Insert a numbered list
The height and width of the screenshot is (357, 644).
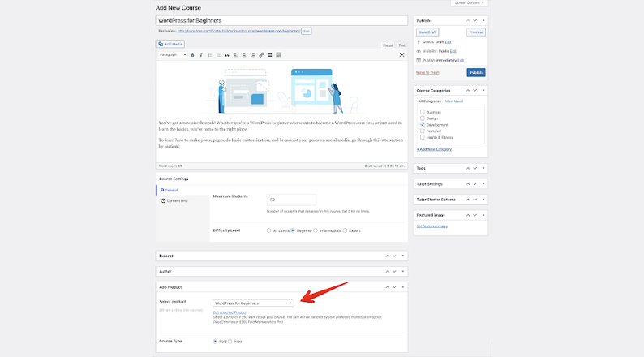coord(218,55)
